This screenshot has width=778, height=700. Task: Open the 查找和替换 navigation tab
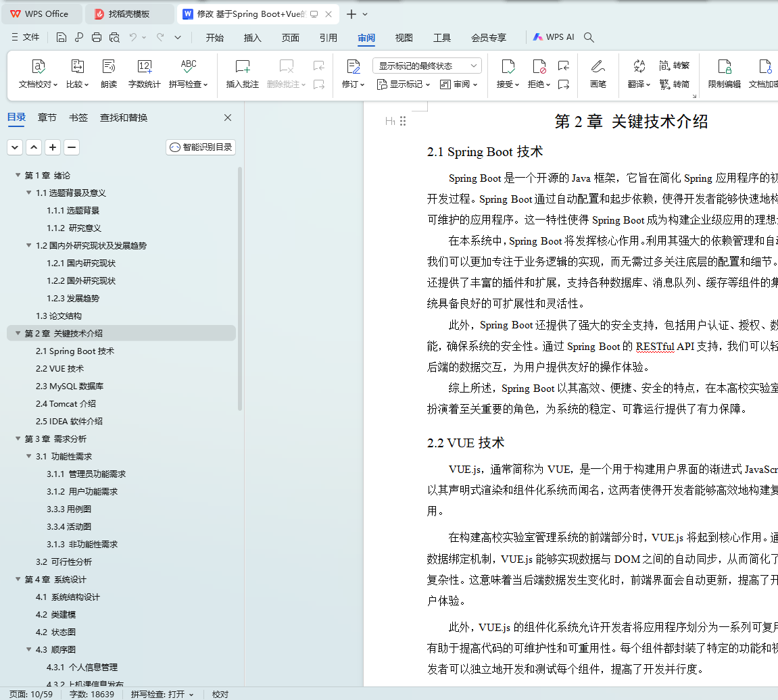pyautogui.click(x=124, y=118)
